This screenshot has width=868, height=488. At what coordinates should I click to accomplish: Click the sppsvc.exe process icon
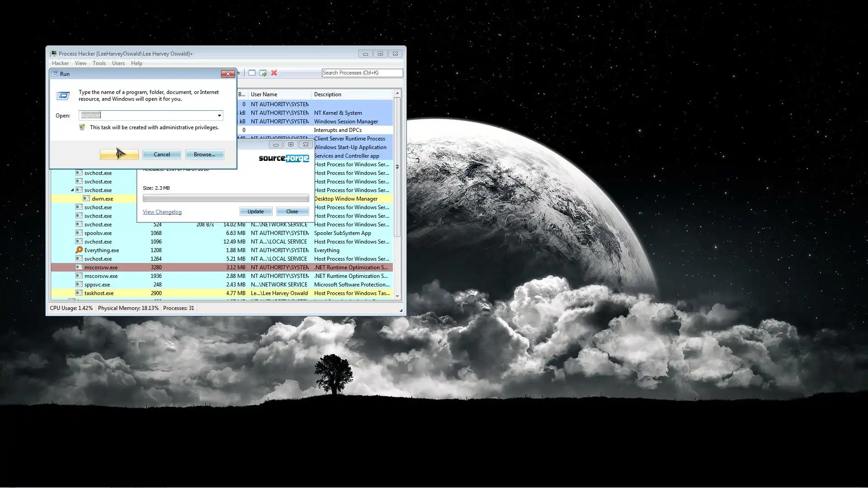[x=79, y=284]
